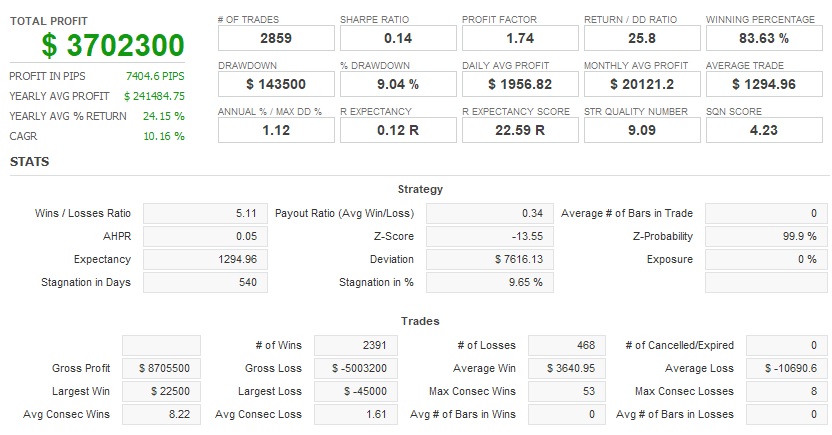
Task: Click the total profit value $ 3702300
Action: pyautogui.click(x=113, y=45)
